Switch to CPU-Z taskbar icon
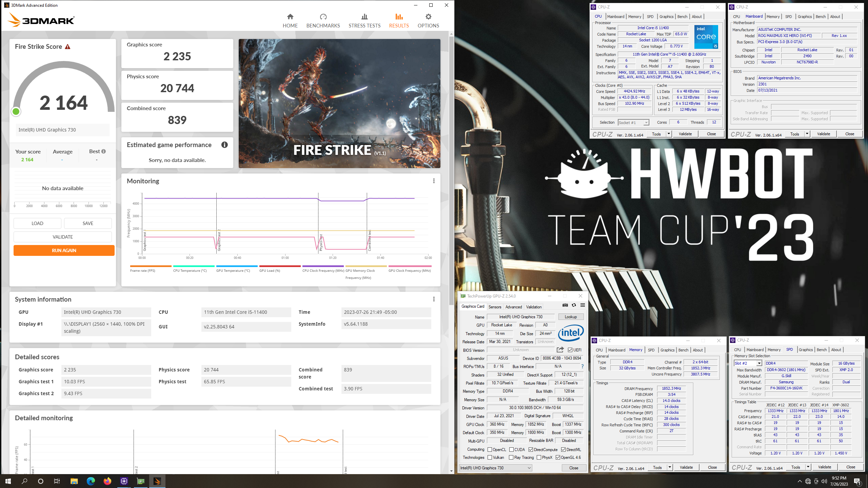Image resolution: width=868 pixels, height=488 pixels. coord(124,481)
